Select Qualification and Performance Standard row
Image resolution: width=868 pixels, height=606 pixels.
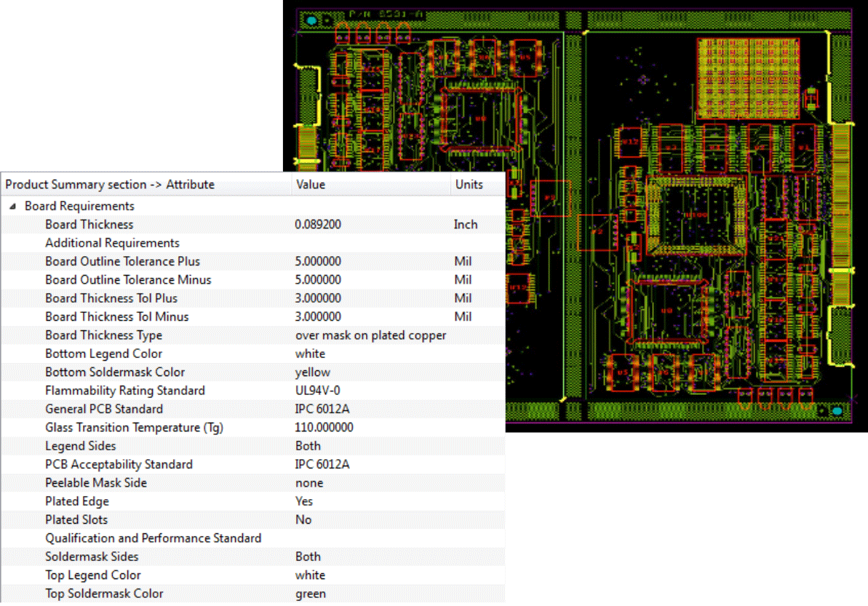[x=153, y=538]
